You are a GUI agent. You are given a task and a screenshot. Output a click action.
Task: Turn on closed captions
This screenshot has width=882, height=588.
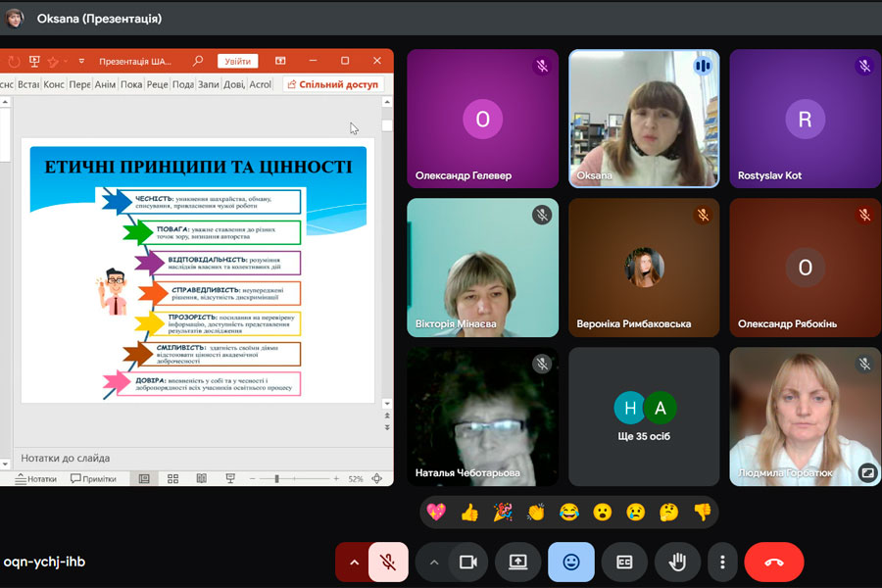pyautogui.click(x=624, y=562)
